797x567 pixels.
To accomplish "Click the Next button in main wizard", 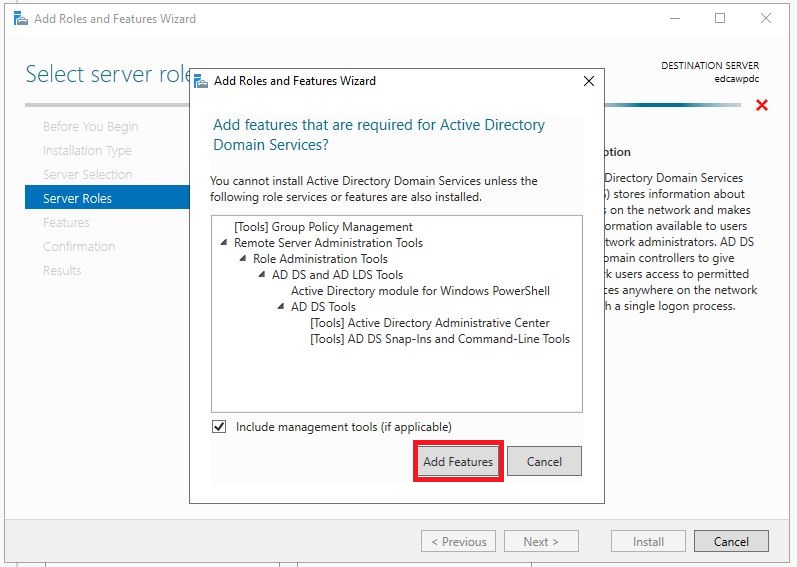I will (541, 542).
